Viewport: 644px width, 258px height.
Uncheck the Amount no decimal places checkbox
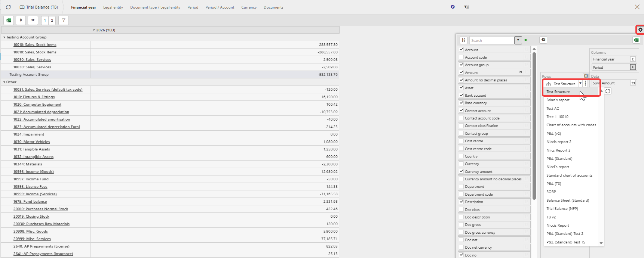[461, 80]
